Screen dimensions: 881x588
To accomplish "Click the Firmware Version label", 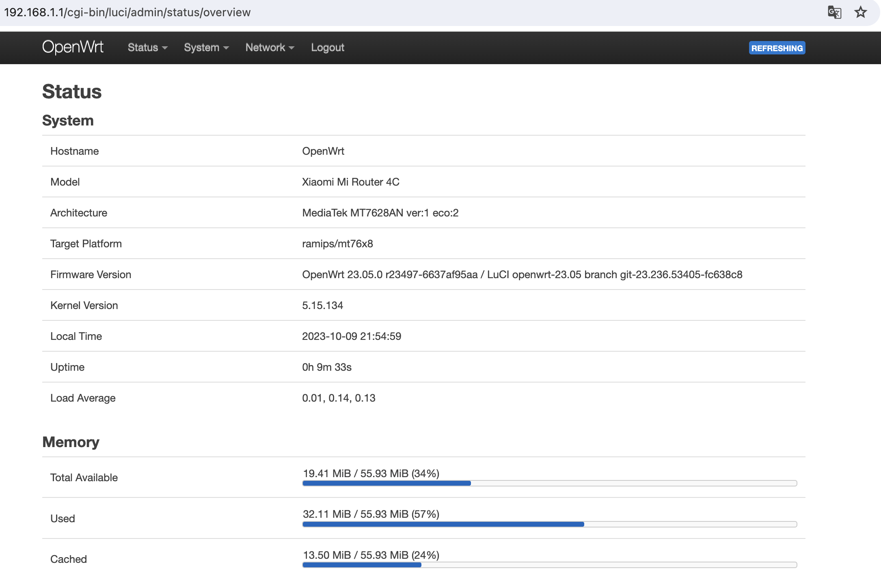I will point(91,275).
